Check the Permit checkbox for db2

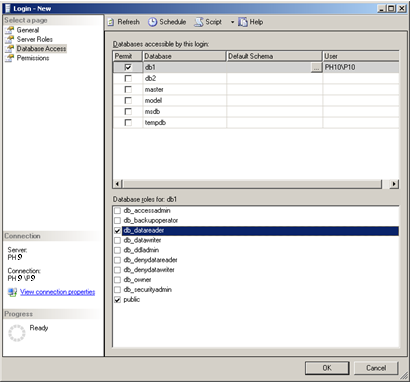tap(128, 78)
